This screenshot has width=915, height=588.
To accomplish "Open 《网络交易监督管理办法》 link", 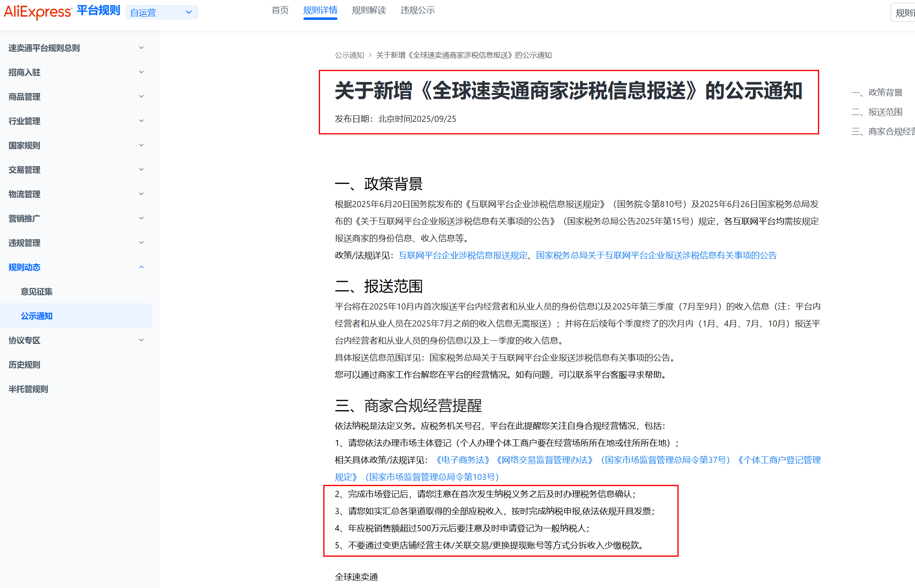I will 544,460.
